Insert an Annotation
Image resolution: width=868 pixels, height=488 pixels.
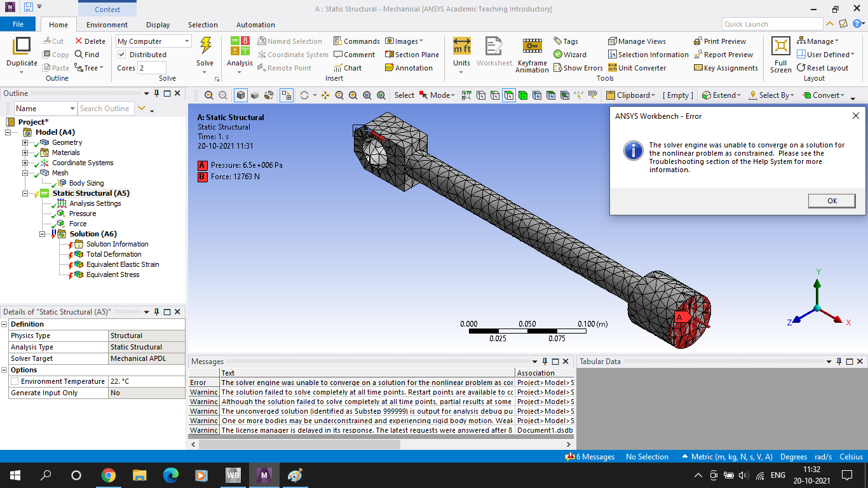[409, 68]
